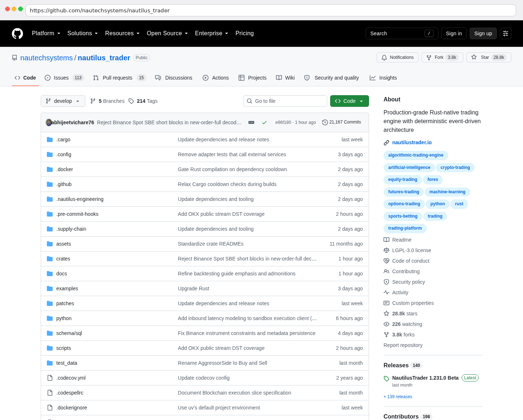Click the NautilusTrader 1.231.0 Beta release
Viewport: 523px width, 420px height.
click(x=425, y=378)
